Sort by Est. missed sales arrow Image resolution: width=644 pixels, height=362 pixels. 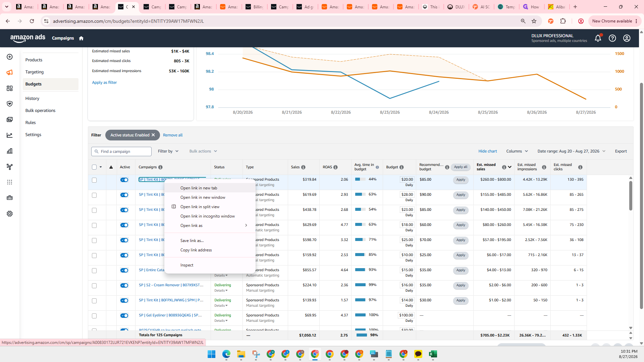pos(509,167)
